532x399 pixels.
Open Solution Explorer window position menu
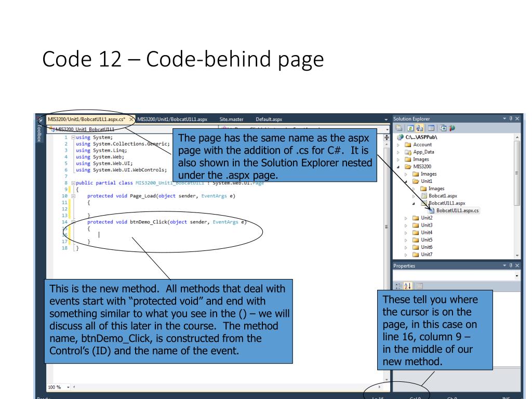pos(504,118)
